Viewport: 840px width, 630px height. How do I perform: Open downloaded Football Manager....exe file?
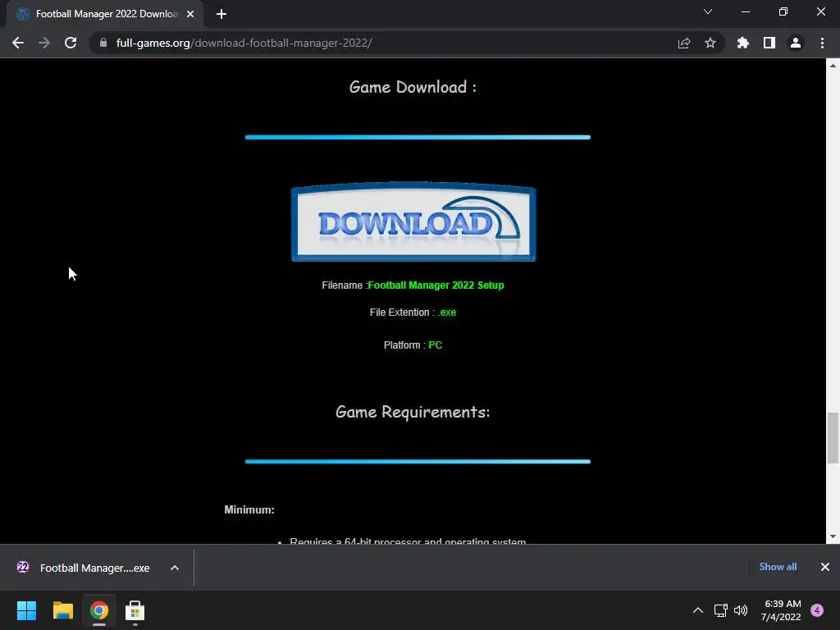[83, 568]
